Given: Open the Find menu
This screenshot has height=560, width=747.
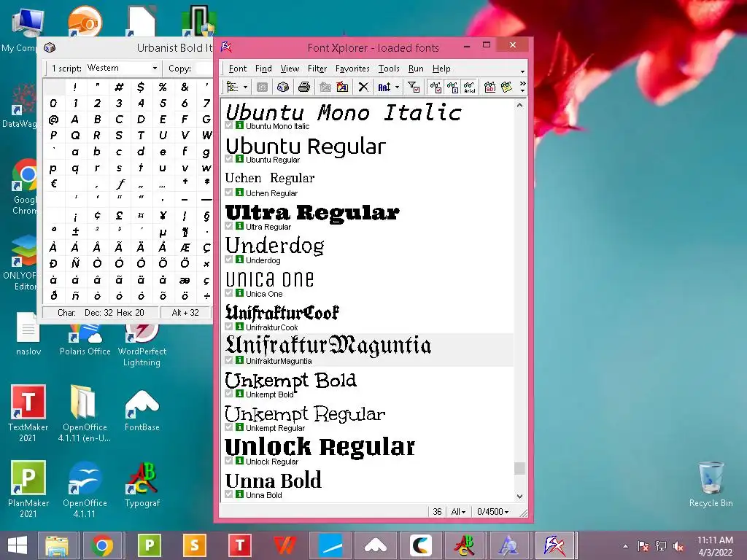Looking at the screenshot, I should click(263, 69).
